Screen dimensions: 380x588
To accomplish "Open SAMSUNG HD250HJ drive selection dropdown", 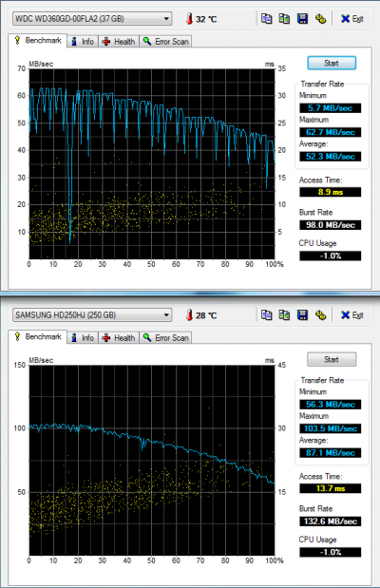I will point(92,315).
